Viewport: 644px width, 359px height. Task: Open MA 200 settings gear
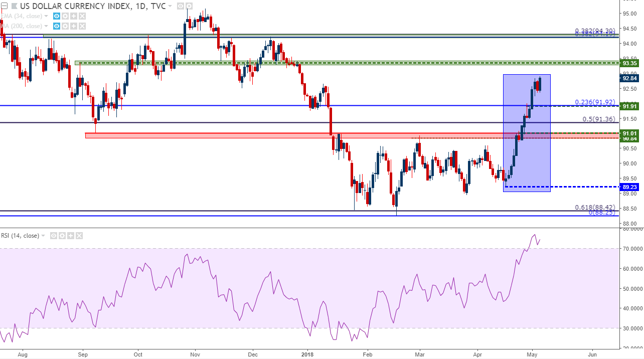[65, 26]
